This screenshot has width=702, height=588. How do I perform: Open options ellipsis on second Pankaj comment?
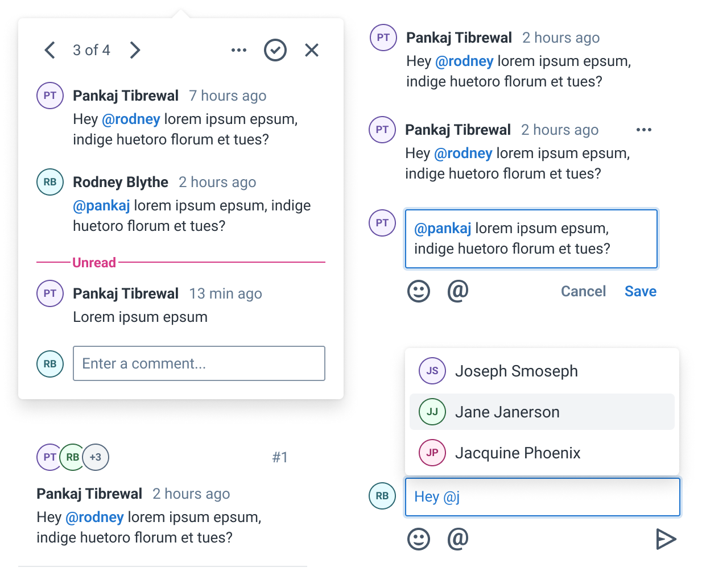pyautogui.click(x=644, y=130)
